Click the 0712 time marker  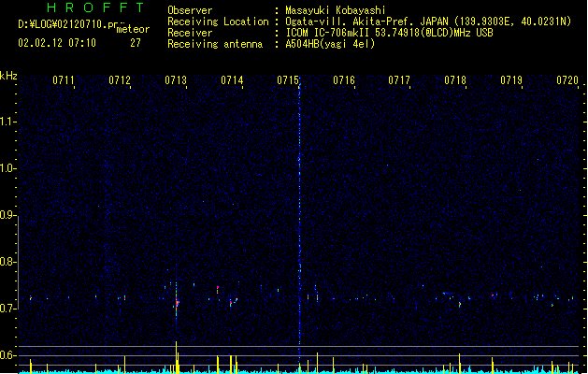click(x=120, y=80)
